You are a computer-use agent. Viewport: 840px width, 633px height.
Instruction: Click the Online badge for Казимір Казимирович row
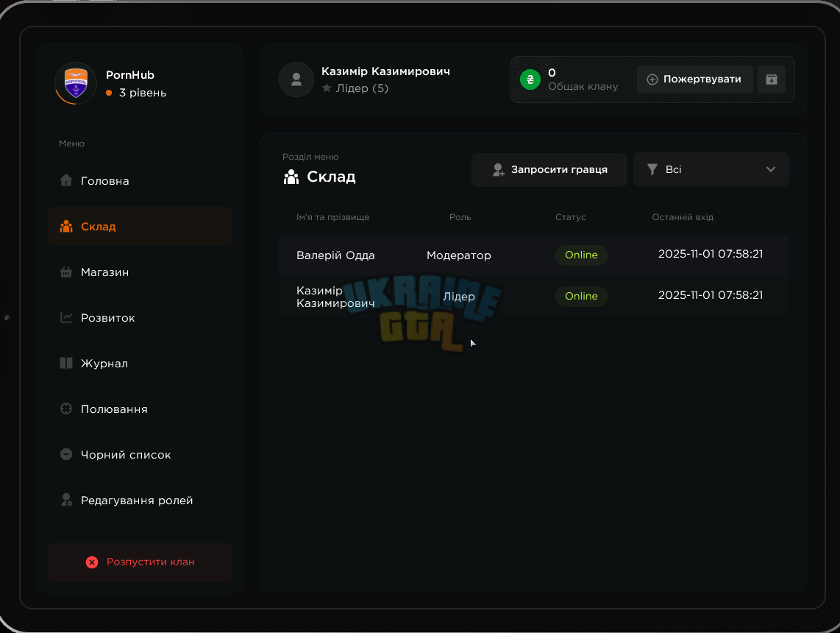coord(581,296)
